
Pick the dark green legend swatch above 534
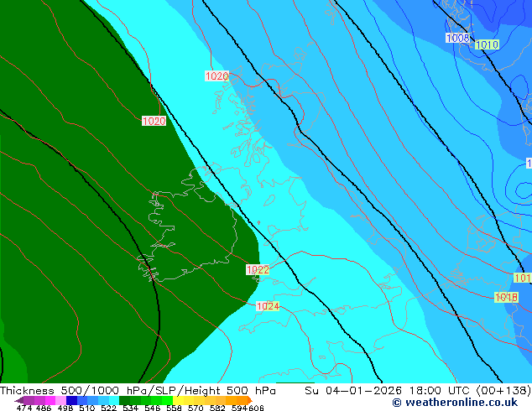coord(124,400)
